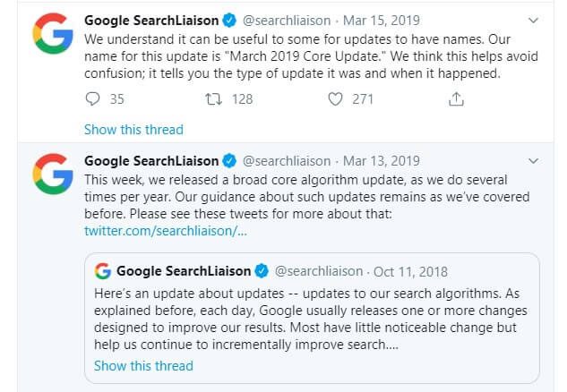The width and height of the screenshot is (567, 392).
Task: Click the @searchliaison handle on the Mar 13 tweet
Action: 287,161
